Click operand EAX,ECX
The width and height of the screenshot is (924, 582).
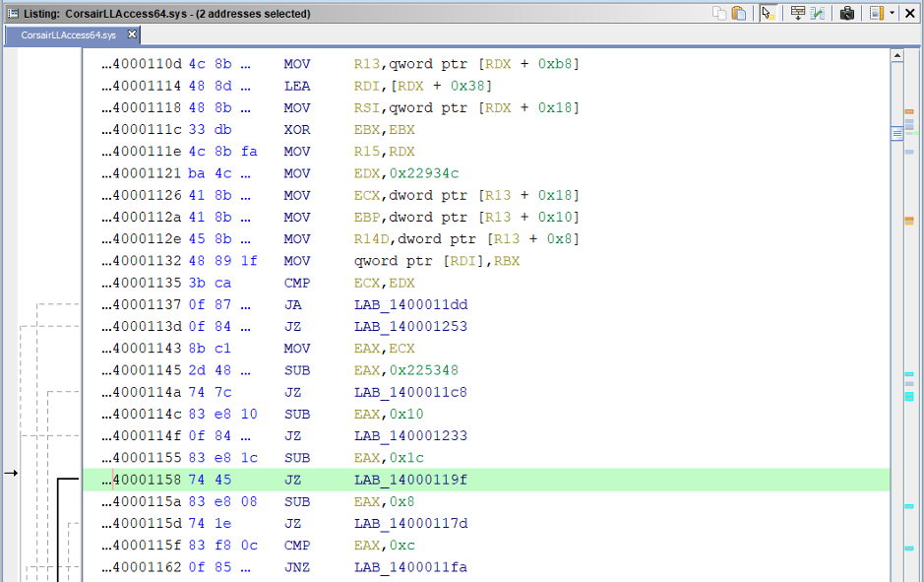coord(384,349)
